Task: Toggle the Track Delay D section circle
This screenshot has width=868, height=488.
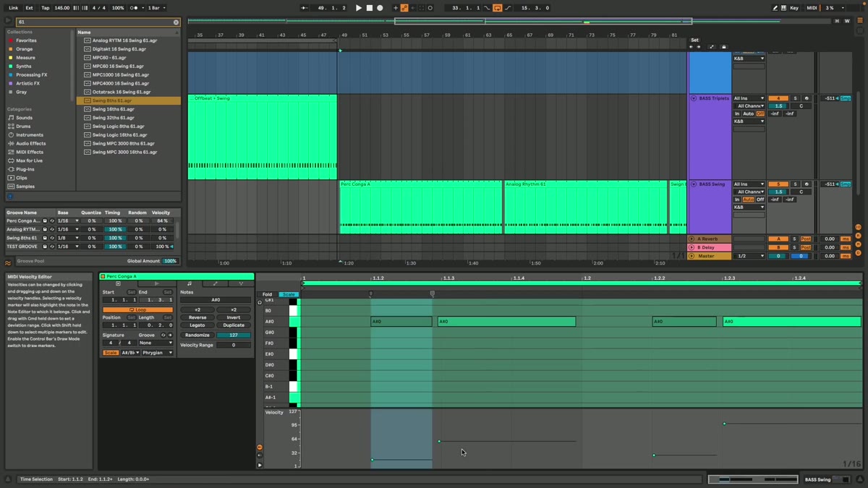Action: pos(858,253)
